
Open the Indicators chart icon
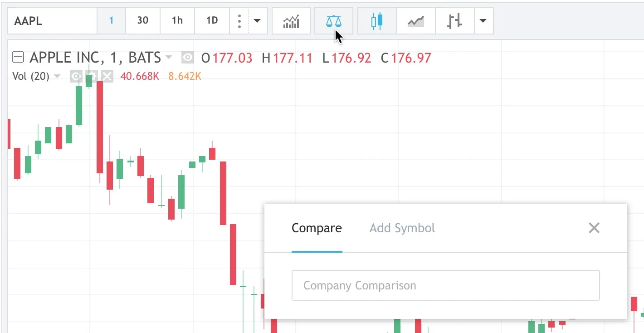tap(291, 21)
